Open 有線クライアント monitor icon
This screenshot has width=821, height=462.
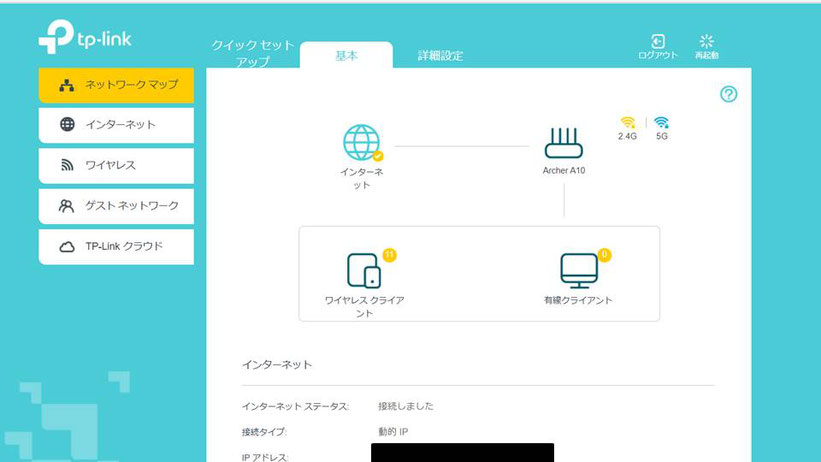579,270
